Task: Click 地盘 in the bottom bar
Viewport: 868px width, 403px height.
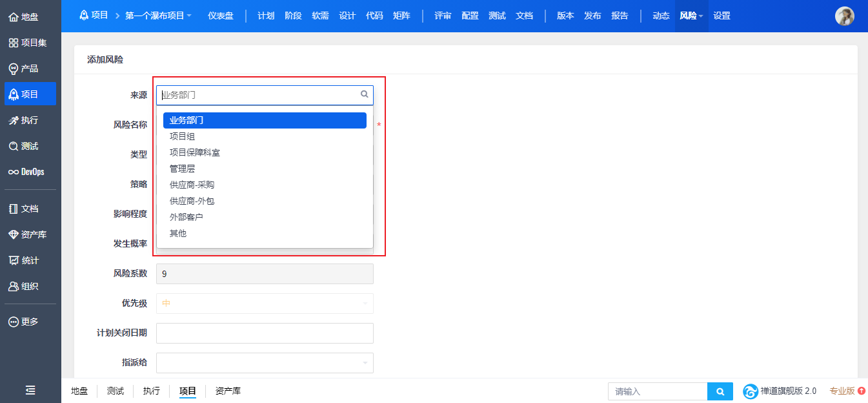Action: click(x=79, y=391)
